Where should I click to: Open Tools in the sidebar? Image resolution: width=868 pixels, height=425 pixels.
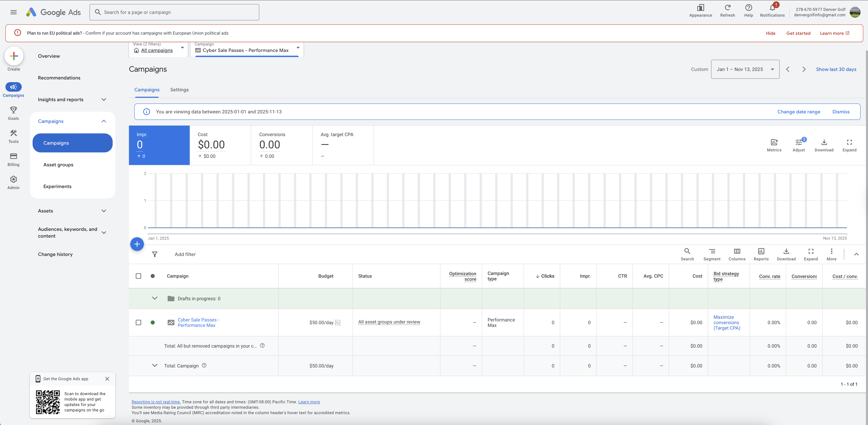pyautogui.click(x=13, y=136)
